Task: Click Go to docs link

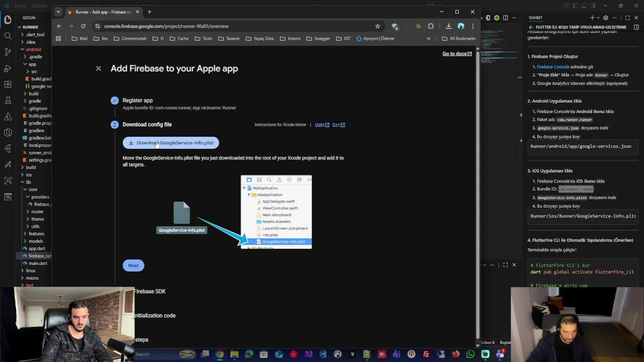Action: tap(457, 54)
